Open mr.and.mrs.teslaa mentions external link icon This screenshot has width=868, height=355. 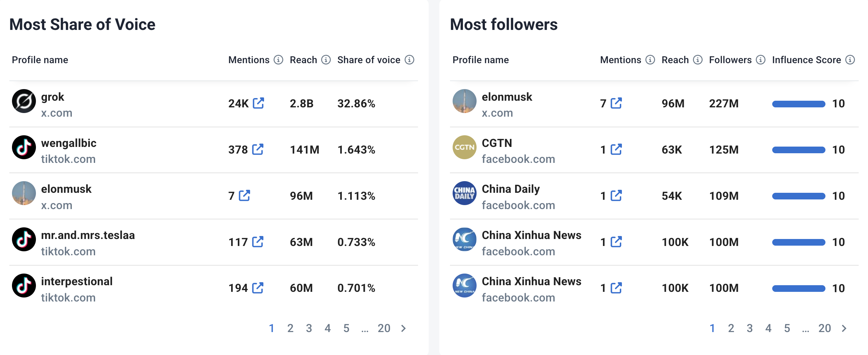[258, 242]
